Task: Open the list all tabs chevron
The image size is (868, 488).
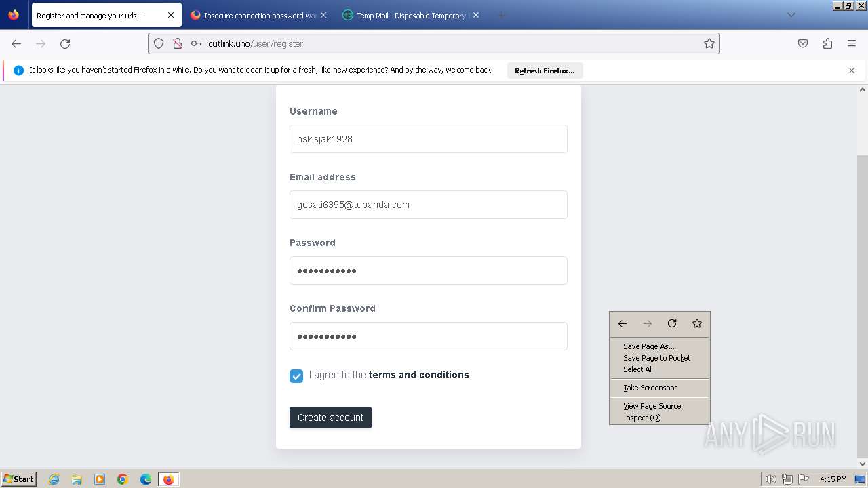Action: [791, 15]
